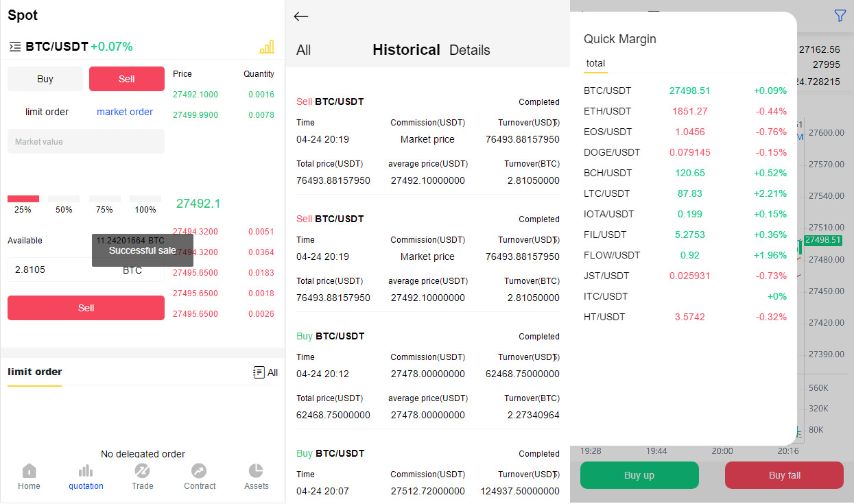Click the ask price 27495.6500 with quantity 0.0183

195,273
